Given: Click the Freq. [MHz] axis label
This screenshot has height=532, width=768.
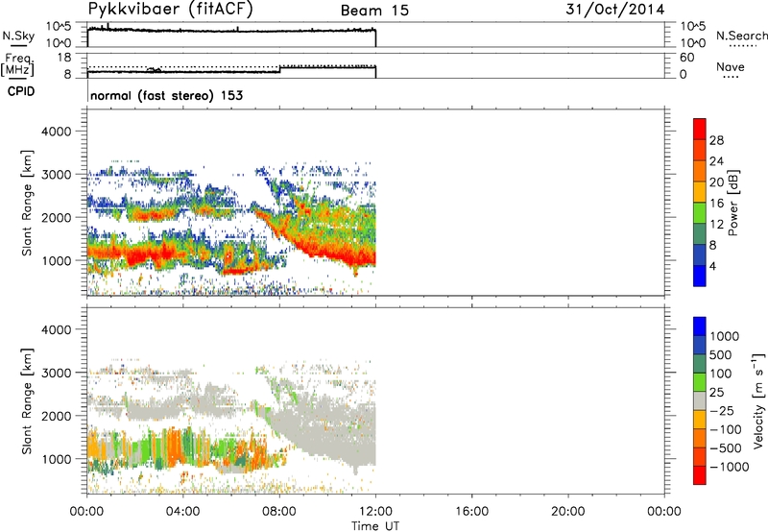Looking at the screenshot, I should point(17,64).
